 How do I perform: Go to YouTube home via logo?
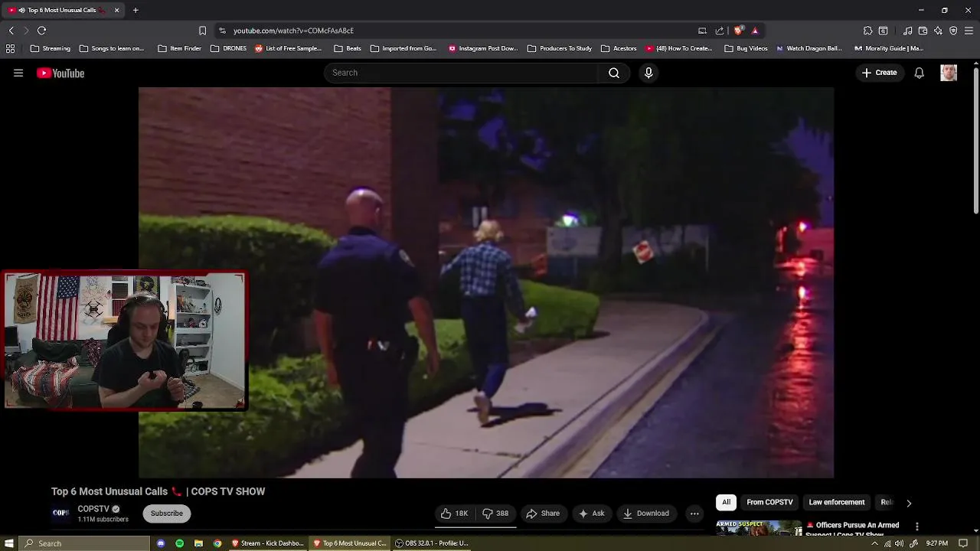pyautogui.click(x=60, y=73)
